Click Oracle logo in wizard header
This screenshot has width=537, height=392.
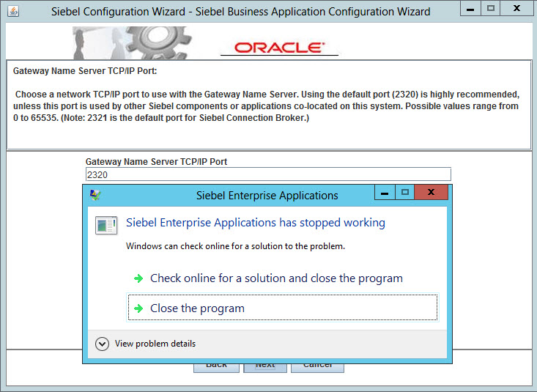click(x=279, y=48)
